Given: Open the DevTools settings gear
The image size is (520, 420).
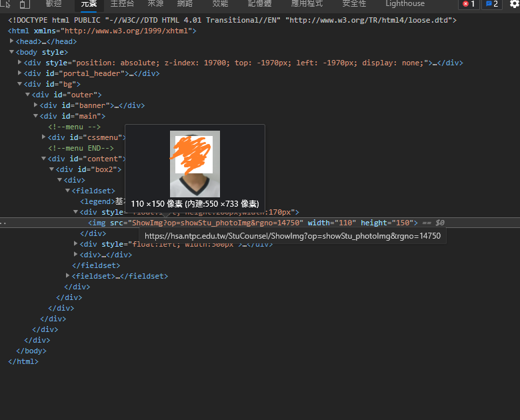Looking at the screenshot, I should click(x=515, y=4).
